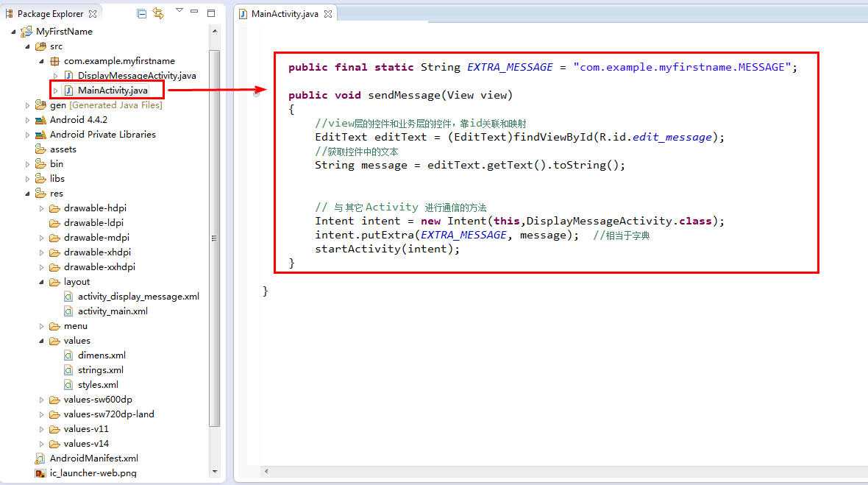Expand values-v14 folder
The height and width of the screenshot is (485, 868).
coord(41,444)
